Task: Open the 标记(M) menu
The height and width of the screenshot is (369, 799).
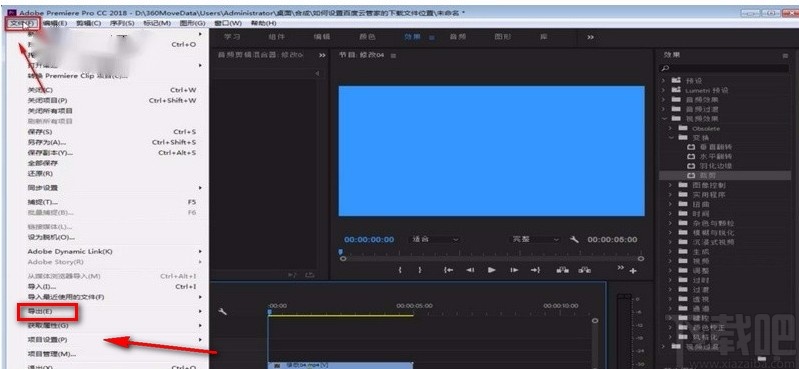Action: click(x=157, y=23)
